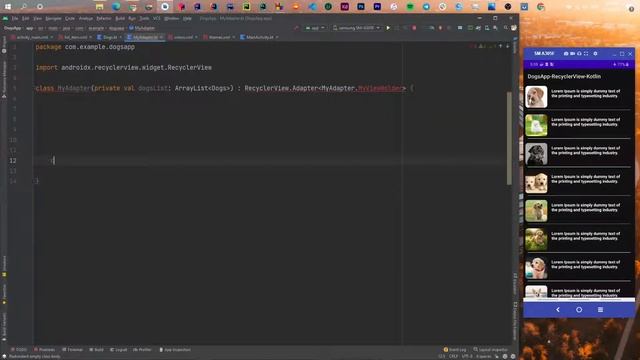Open the File menu in Android Studio
640x360 pixels.
tap(15, 18)
